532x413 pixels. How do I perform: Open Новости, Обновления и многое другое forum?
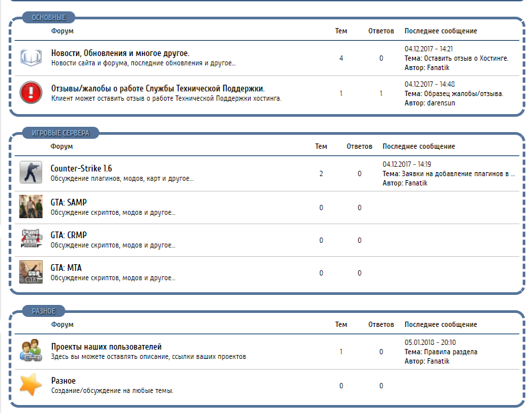[x=120, y=53]
